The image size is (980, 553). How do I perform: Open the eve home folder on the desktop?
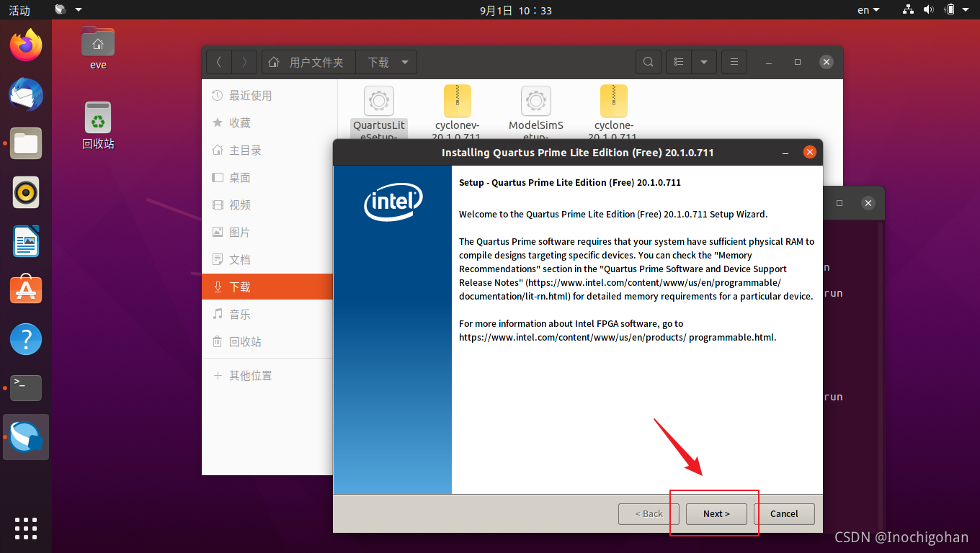(98, 48)
